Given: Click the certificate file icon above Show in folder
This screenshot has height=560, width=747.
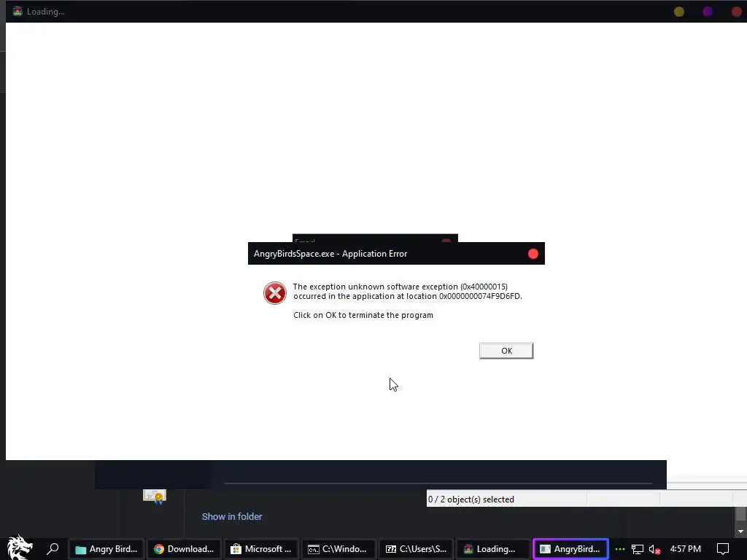Looking at the screenshot, I should (155, 497).
